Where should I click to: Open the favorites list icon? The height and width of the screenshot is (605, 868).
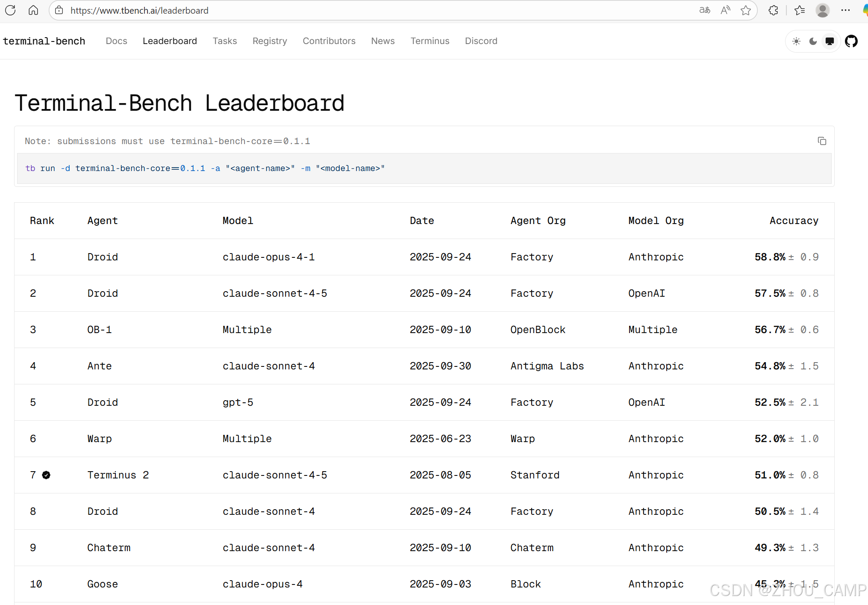pyautogui.click(x=799, y=10)
